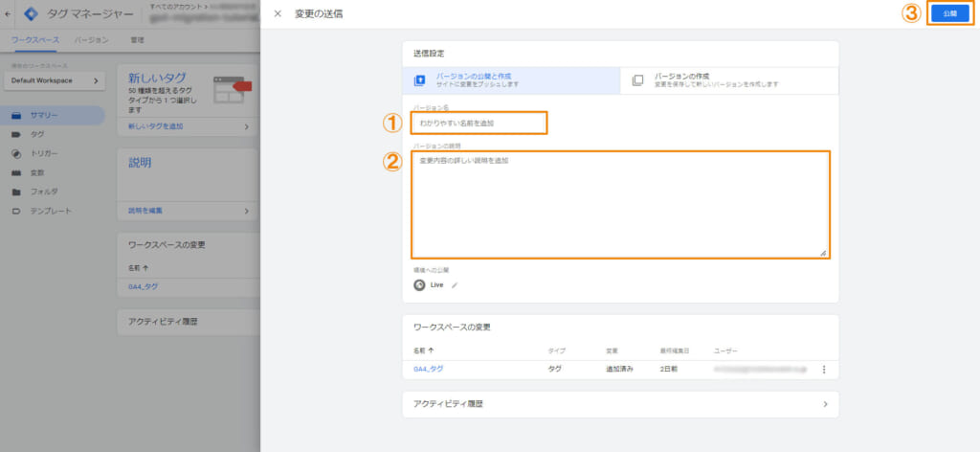Click the フォルダ sidebar icon
The image size is (980, 452).
click(x=17, y=192)
